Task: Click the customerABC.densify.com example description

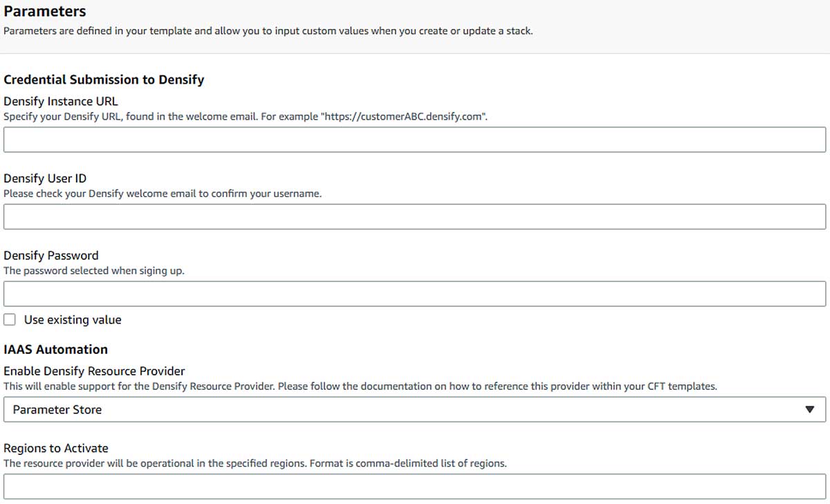Action: (x=246, y=117)
